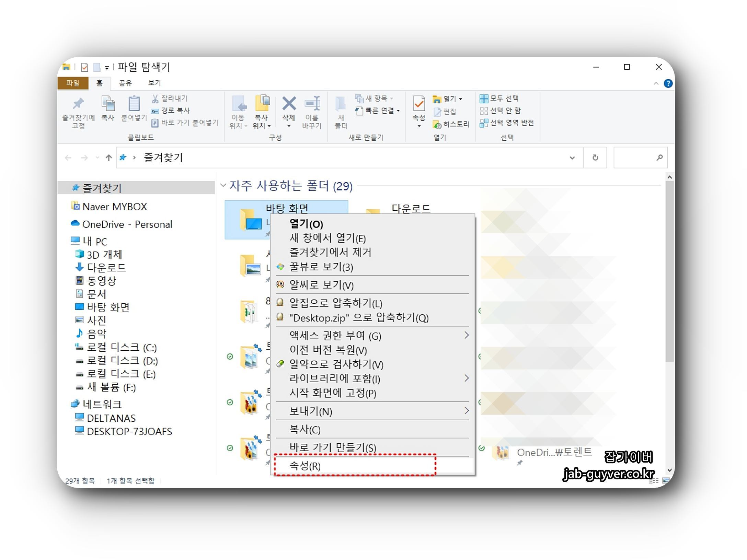Click the 복사 copy icon in ribbon

[108, 104]
